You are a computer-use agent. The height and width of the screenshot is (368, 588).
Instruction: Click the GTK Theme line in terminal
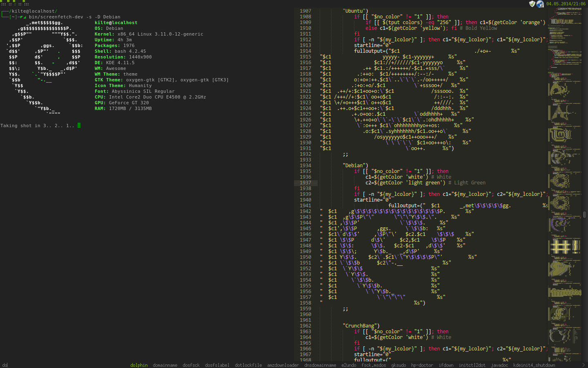(x=162, y=80)
